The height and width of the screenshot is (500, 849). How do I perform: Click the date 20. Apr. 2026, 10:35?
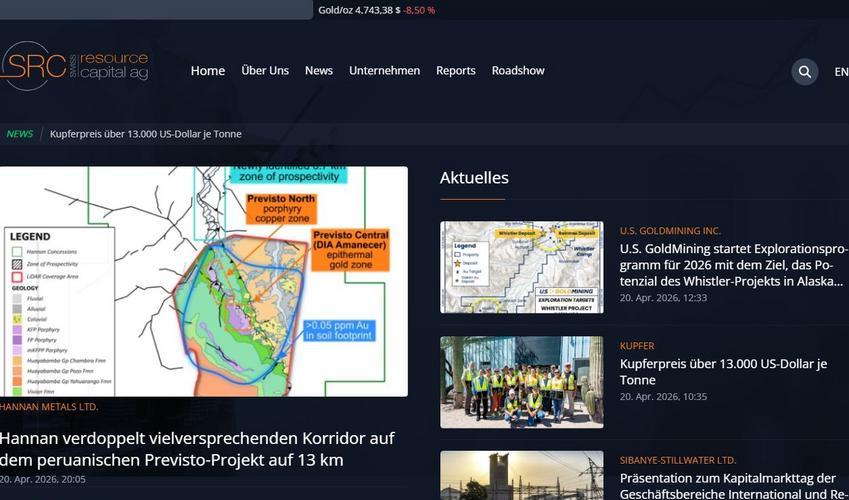coord(663,397)
